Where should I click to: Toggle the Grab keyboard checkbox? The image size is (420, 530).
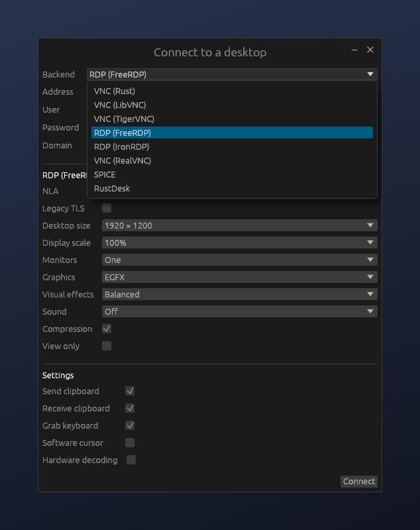[x=130, y=425]
